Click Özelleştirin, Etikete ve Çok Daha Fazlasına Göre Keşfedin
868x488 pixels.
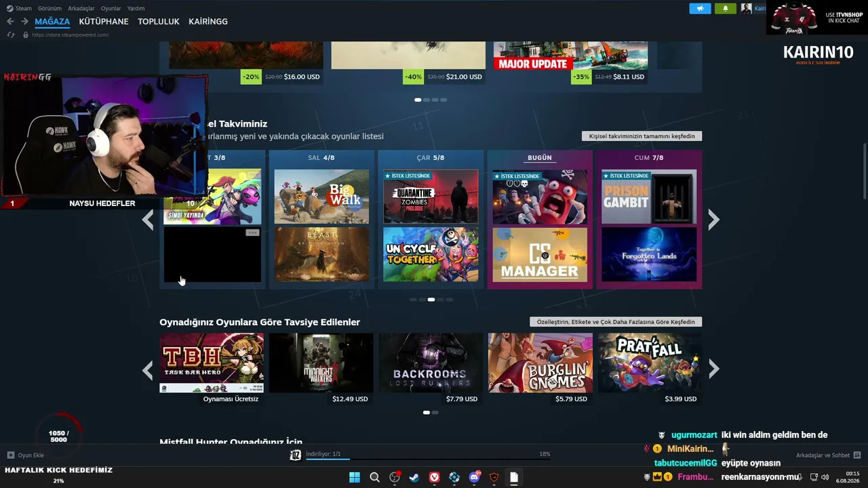[616, 322]
